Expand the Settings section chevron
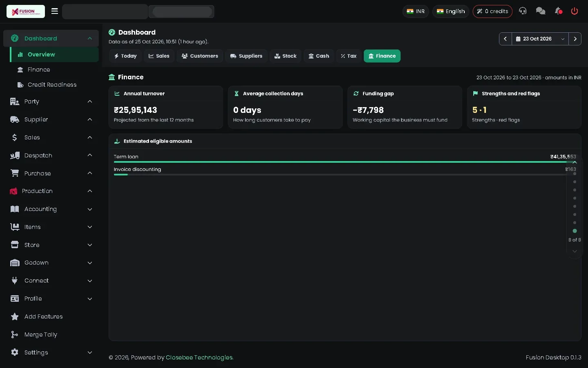 (x=90, y=352)
